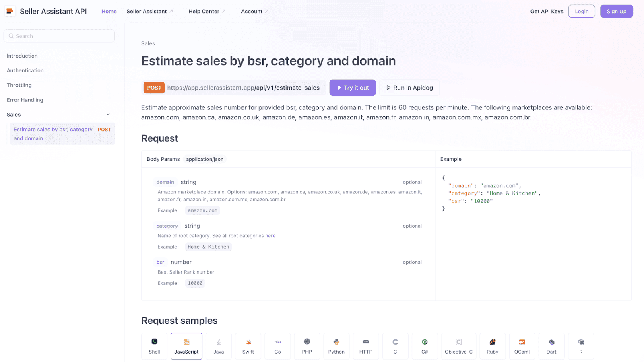
Task: Switch to the Java code sample
Action: pos(218,346)
